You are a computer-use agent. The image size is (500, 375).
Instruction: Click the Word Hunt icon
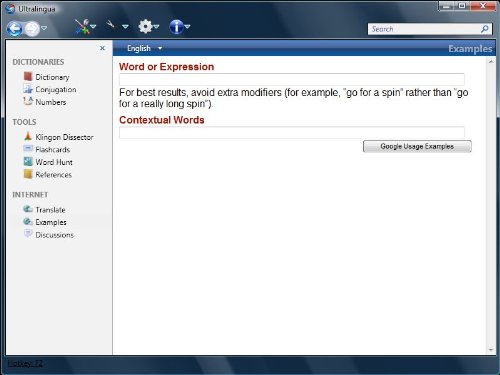point(28,161)
